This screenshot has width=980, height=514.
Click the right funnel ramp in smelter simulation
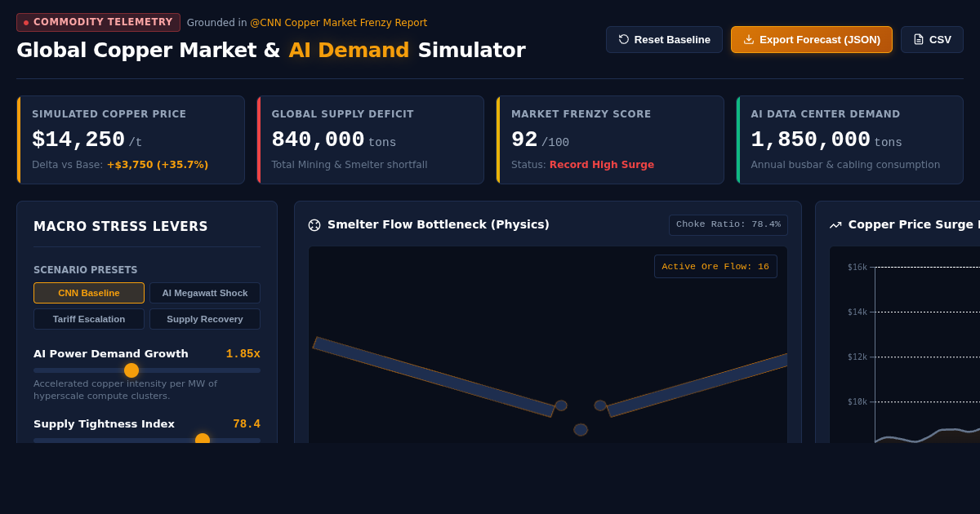[x=697, y=385]
